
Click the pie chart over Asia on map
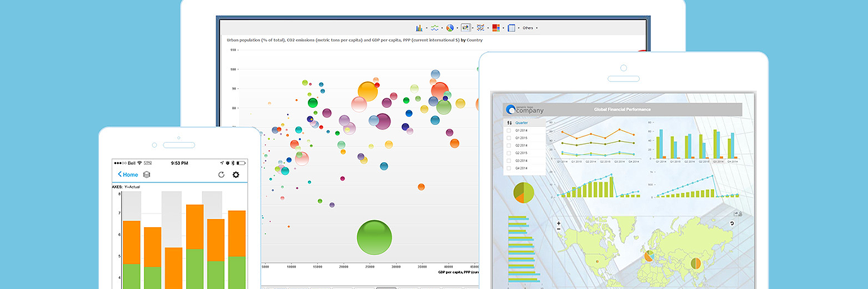tap(696, 263)
